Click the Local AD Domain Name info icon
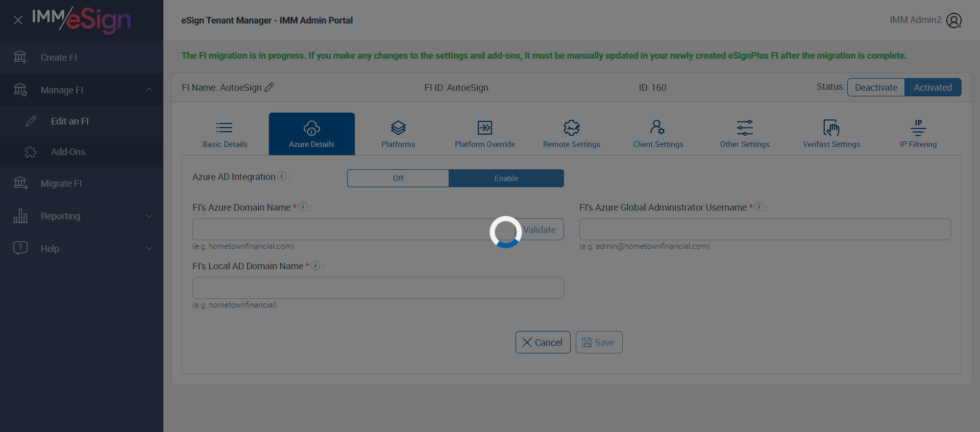 point(316,265)
